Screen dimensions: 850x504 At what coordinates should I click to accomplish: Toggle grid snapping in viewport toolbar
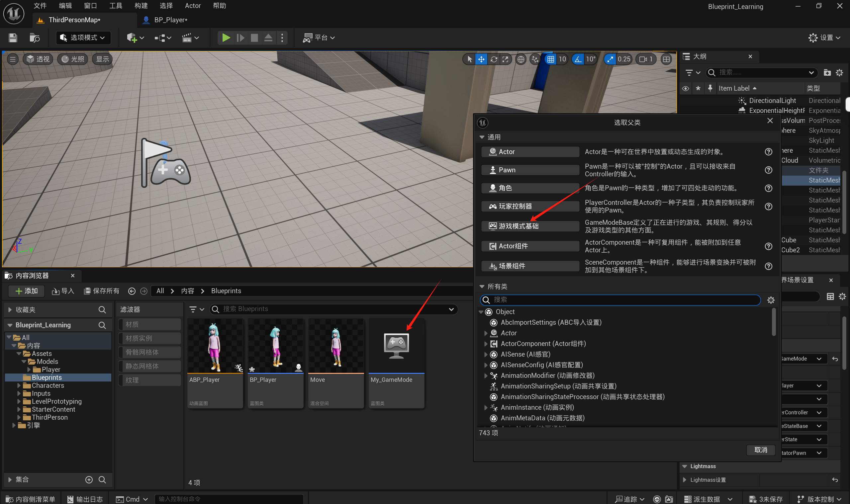[x=550, y=59]
